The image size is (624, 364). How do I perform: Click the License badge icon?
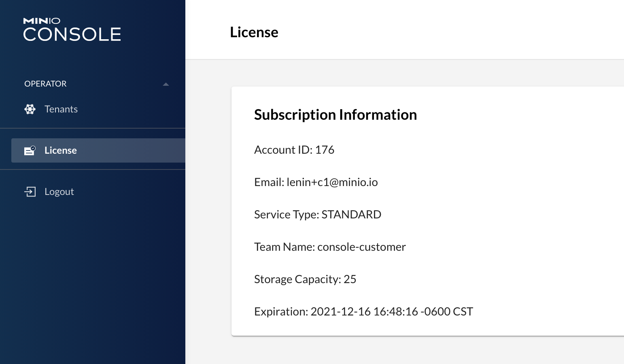tap(30, 150)
